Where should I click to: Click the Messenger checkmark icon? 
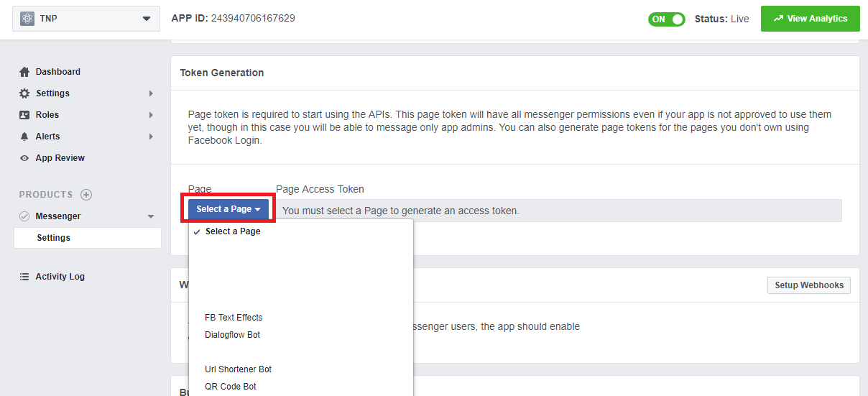(24, 216)
